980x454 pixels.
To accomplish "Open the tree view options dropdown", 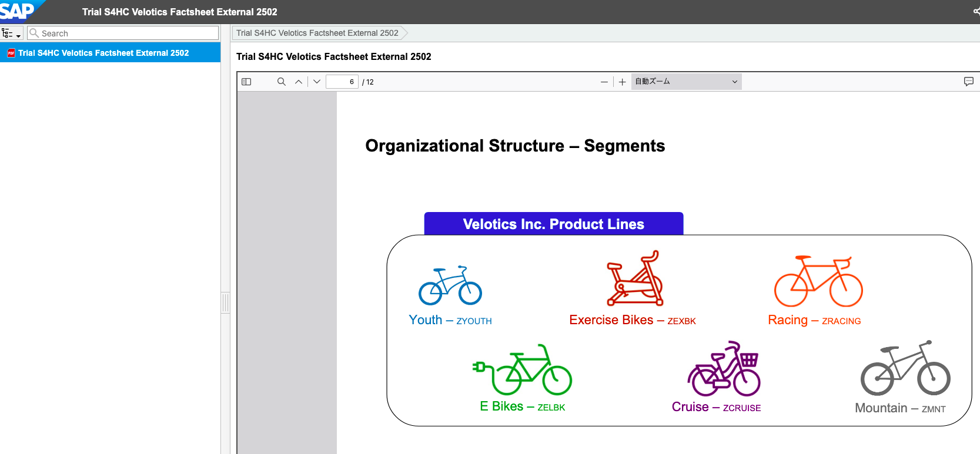I will (11, 33).
